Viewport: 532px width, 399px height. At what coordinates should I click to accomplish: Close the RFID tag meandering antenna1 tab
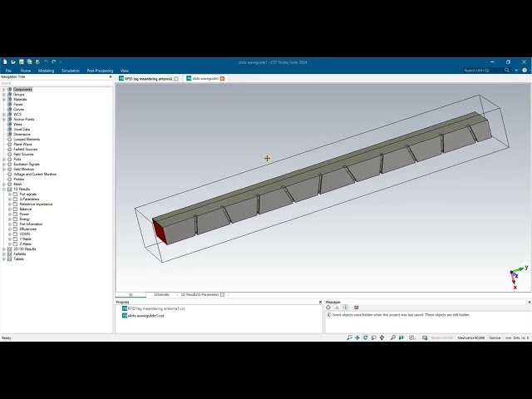pos(176,79)
